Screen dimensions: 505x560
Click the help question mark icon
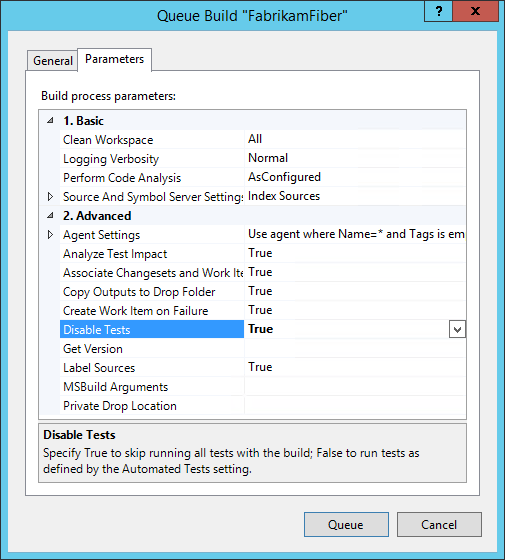439,11
